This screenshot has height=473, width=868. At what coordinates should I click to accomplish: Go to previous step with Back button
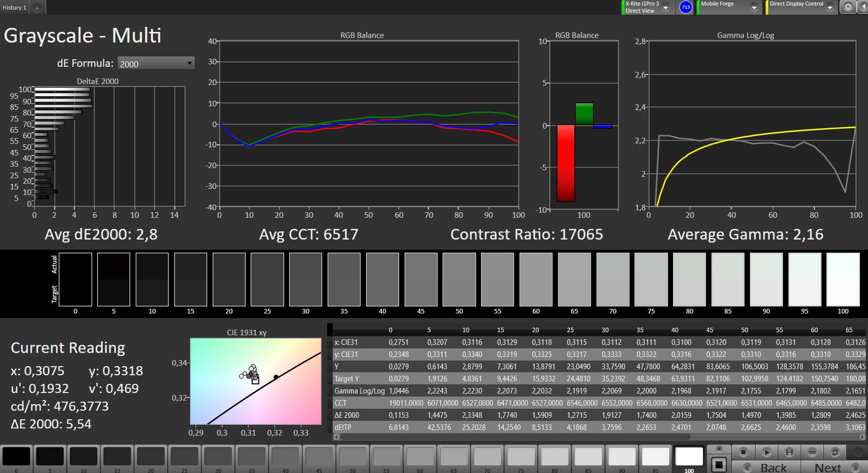(x=767, y=467)
